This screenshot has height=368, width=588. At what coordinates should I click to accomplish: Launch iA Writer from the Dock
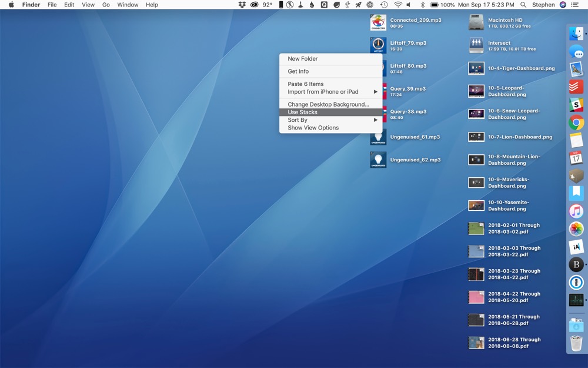coord(575,247)
